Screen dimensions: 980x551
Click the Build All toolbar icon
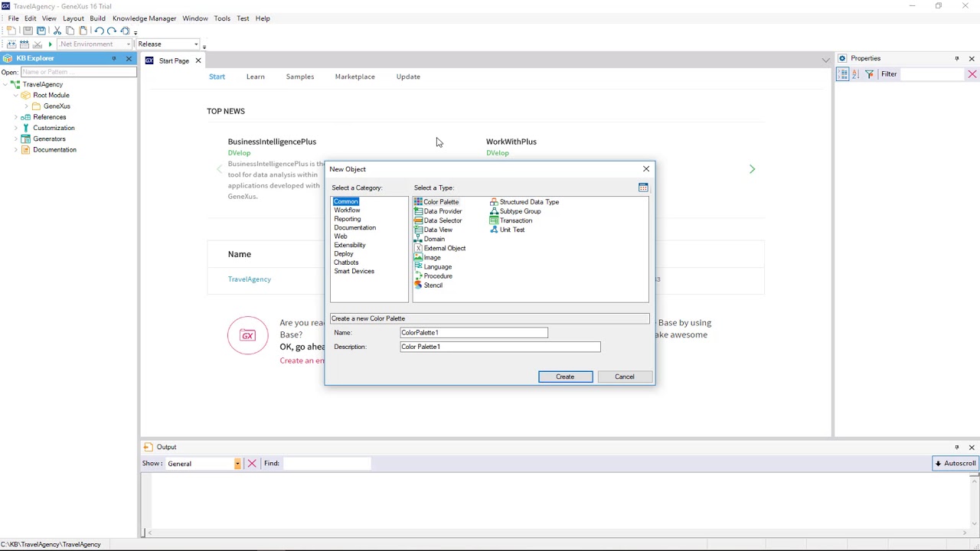pyautogui.click(x=11, y=44)
